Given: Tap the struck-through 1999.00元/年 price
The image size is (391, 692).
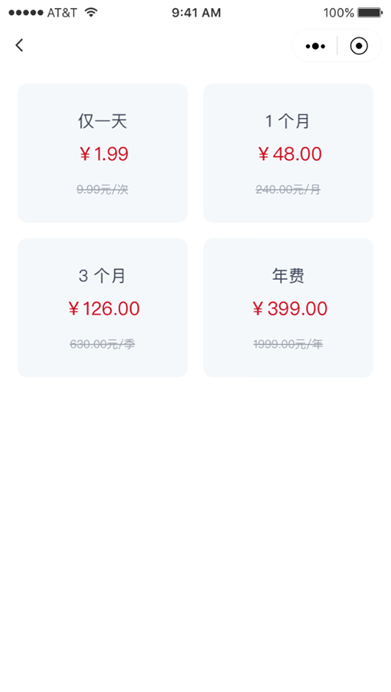Looking at the screenshot, I should [x=288, y=344].
